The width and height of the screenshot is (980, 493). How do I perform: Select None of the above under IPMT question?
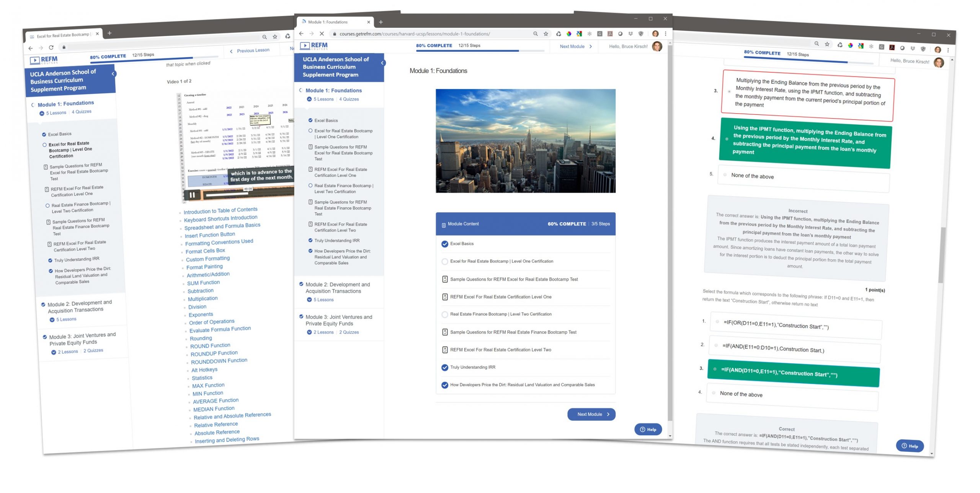[803, 178]
